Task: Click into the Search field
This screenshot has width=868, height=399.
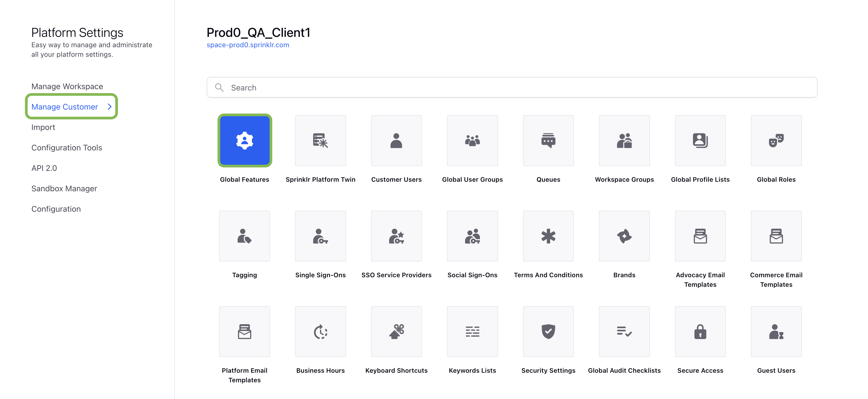Action: [x=512, y=88]
